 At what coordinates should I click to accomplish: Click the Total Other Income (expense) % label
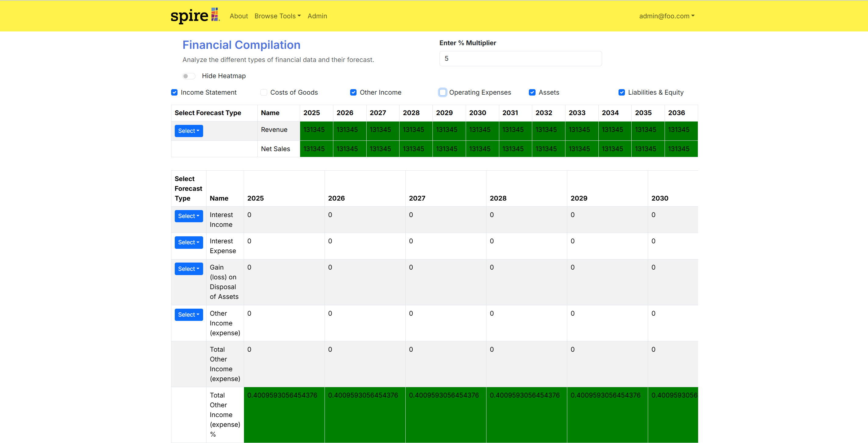225,415
